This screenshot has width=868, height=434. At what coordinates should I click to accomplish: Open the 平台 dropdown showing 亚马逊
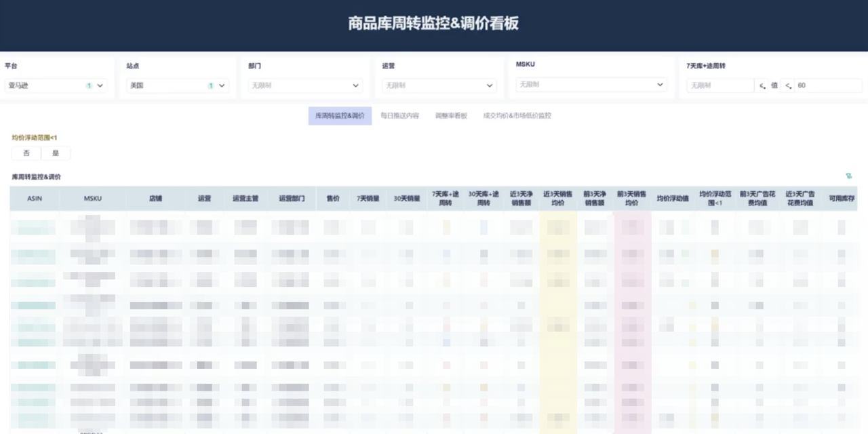click(x=56, y=85)
